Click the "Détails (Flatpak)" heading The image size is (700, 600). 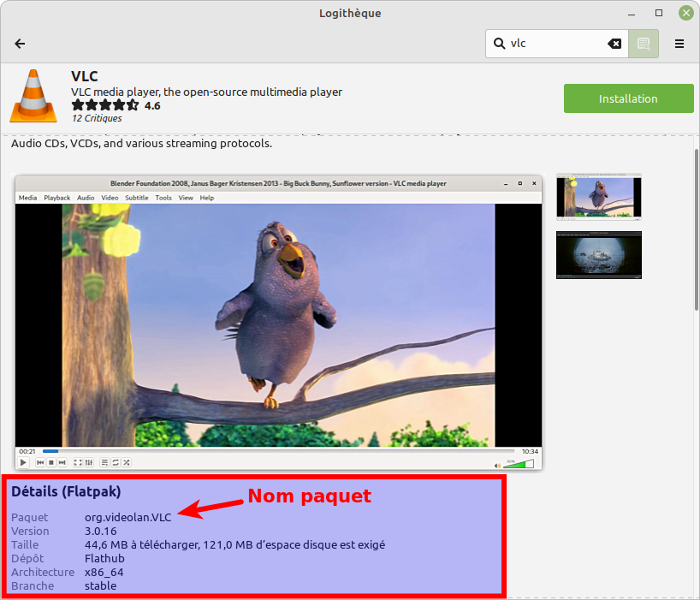66,491
